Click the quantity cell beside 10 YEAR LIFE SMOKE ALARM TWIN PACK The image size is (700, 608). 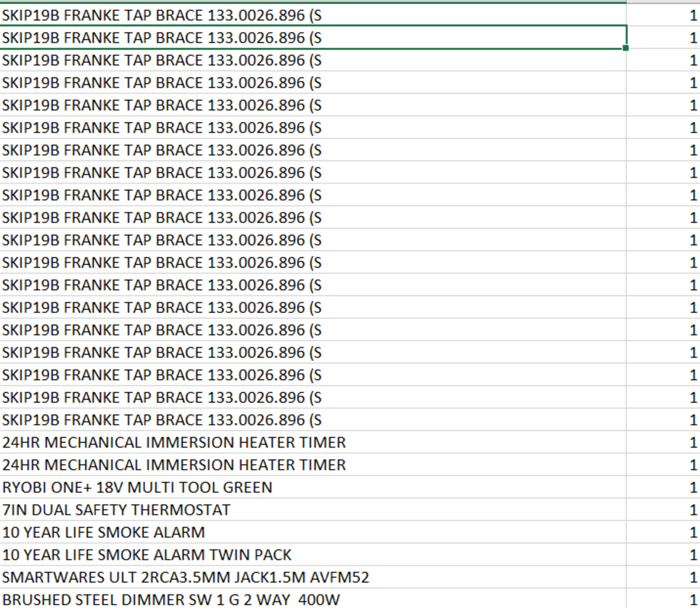coord(663,554)
